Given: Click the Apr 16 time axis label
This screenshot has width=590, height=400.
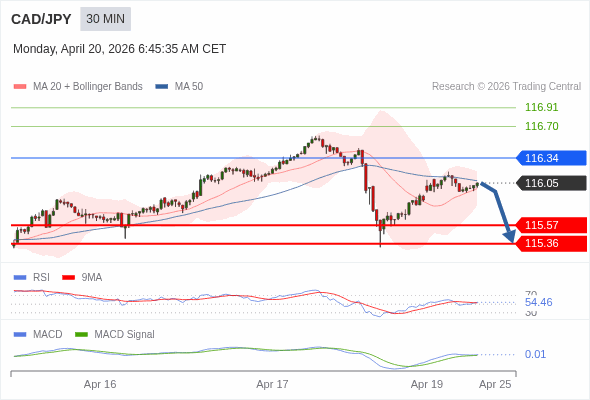Looking at the screenshot, I should [x=100, y=384].
